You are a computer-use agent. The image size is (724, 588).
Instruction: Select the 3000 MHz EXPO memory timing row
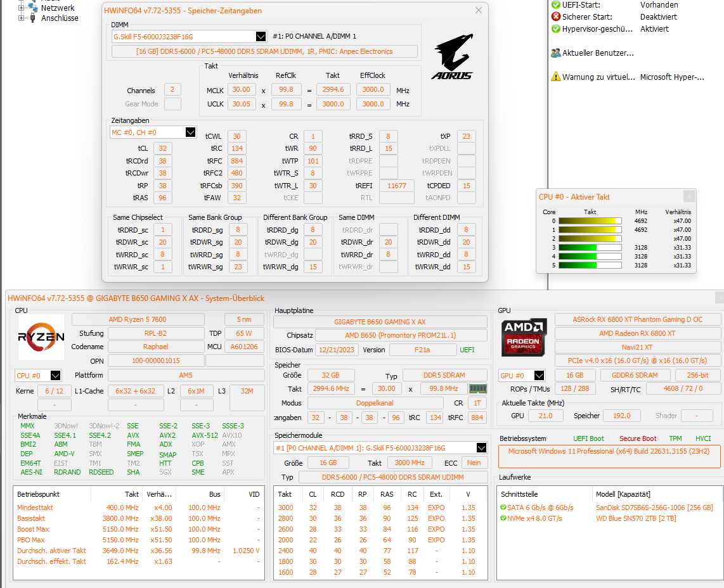[x=380, y=508]
